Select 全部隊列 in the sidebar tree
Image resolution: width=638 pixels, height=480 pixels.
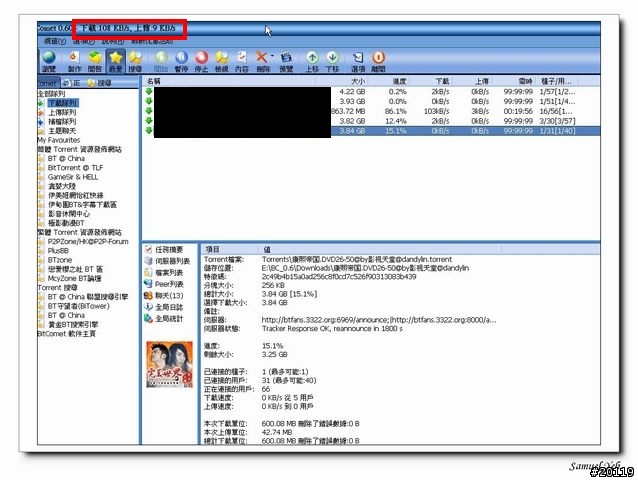coord(51,94)
